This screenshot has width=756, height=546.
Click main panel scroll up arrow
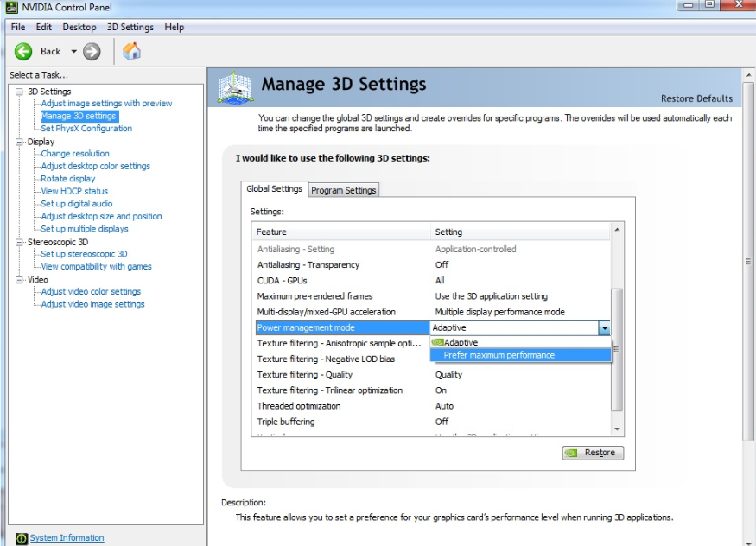click(748, 76)
